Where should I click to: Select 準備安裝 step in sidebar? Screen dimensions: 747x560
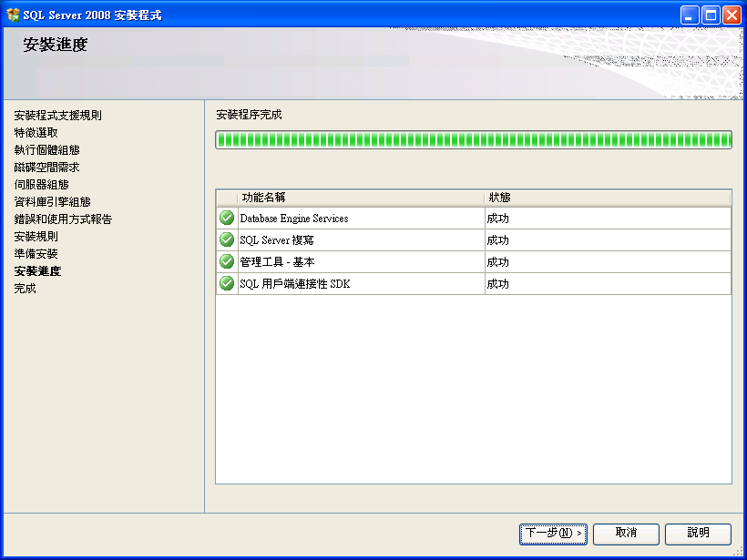click(36, 254)
